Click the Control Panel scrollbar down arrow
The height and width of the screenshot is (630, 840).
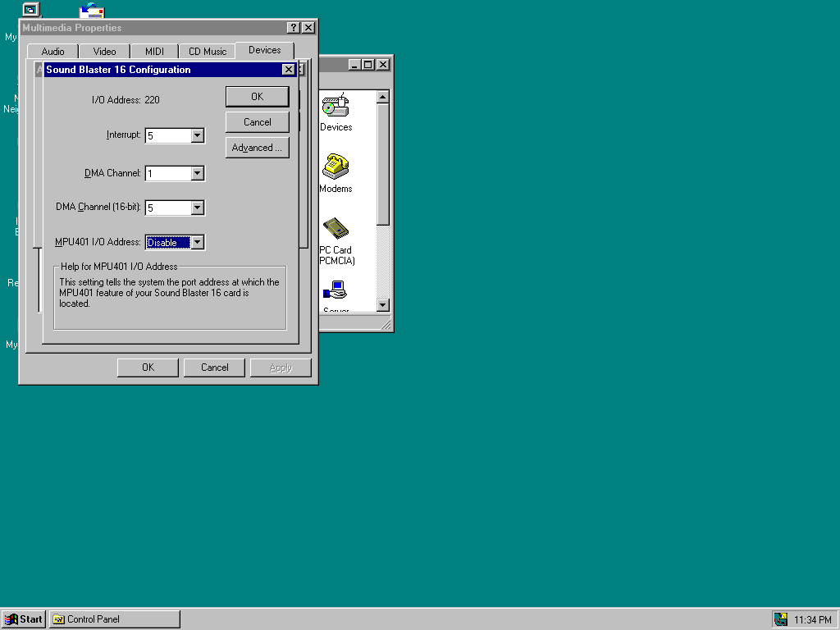click(x=382, y=305)
